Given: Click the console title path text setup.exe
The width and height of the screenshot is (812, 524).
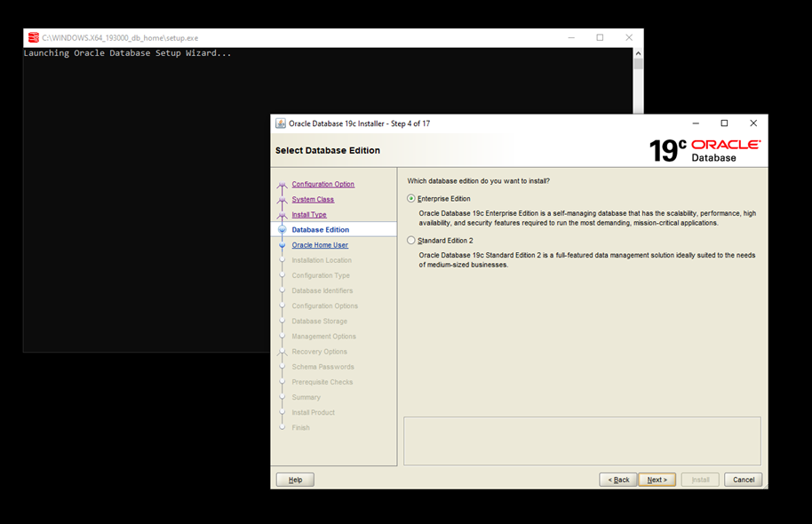Looking at the screenshot, I should coord(120,38).
